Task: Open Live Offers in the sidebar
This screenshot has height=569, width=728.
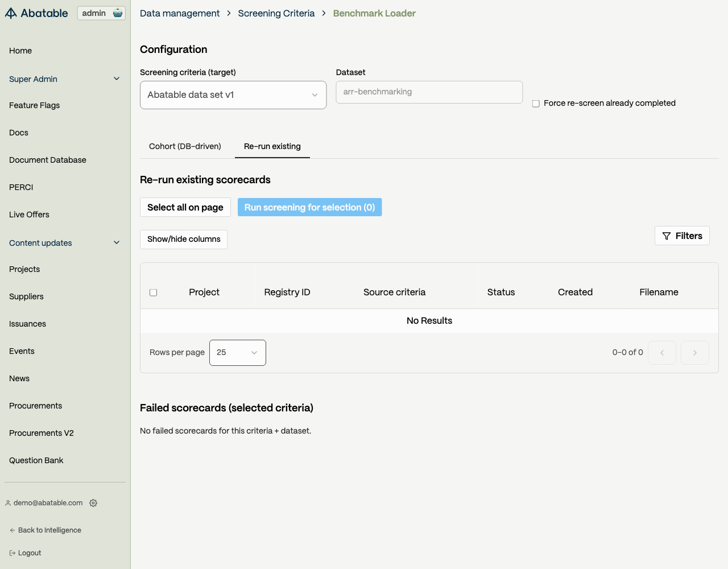Action: [29, 215]
